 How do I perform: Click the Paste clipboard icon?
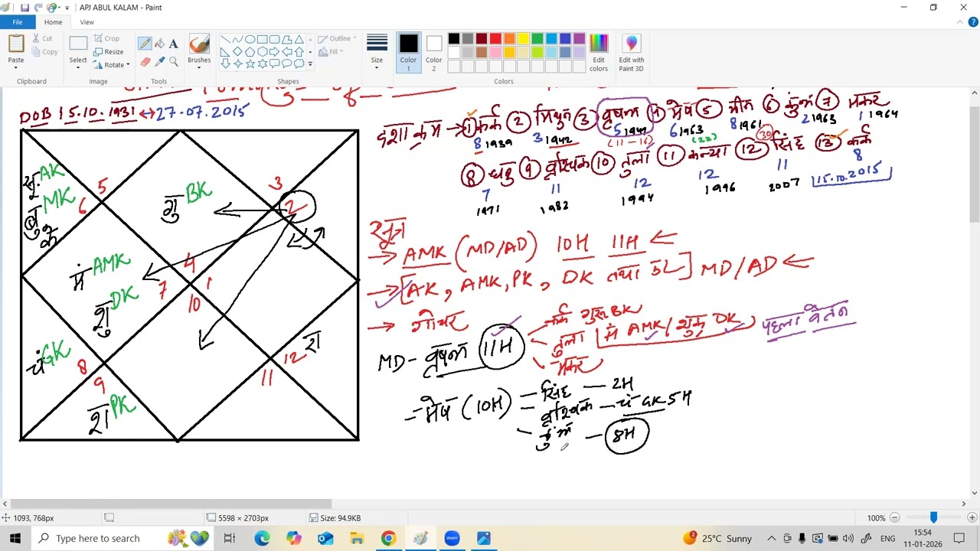15,44
